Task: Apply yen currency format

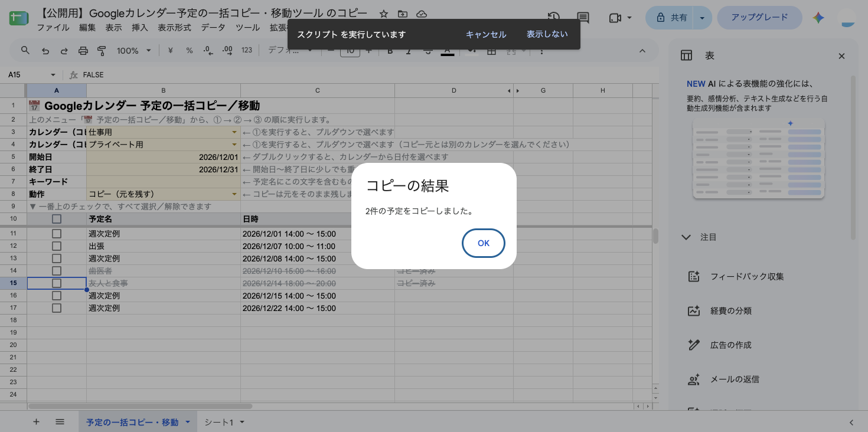Action: click(x=171, y=51)
